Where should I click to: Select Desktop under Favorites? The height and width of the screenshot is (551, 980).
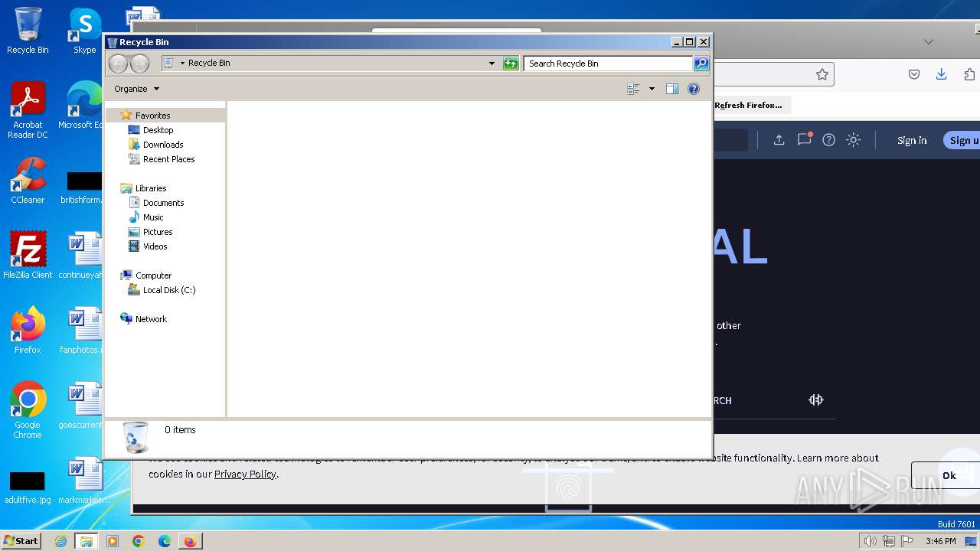coord(158,130)
